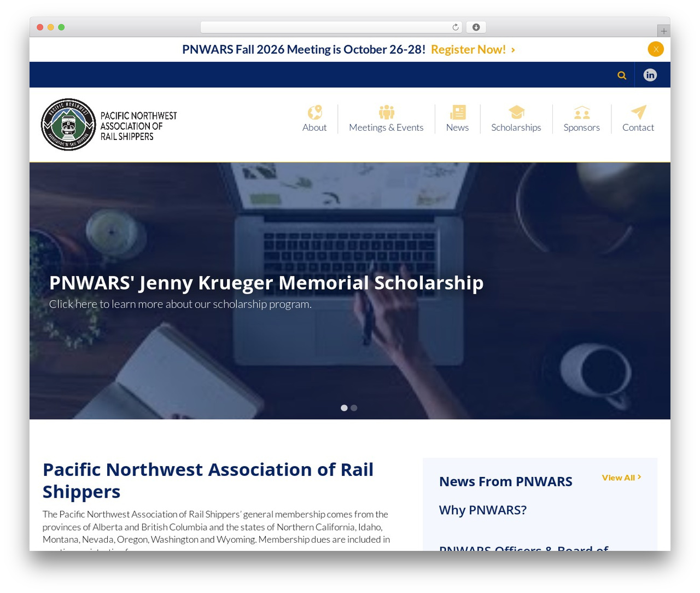Click the Scholarships graduation cap icon
The height and width of the screenshot is (593, 700).
[x=516, y=112]
